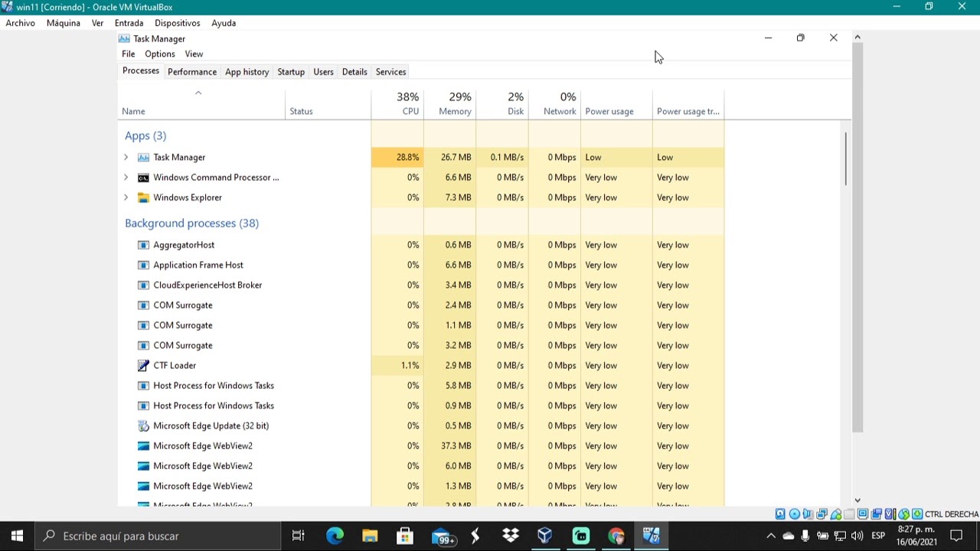Screen dimensions: 980x551
Task: Click the Application Frame Host icon
Action: click(143, 265)
